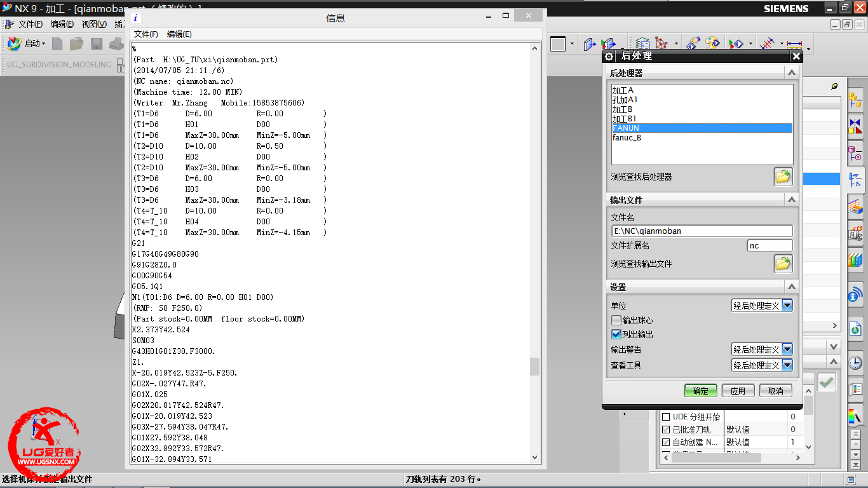Image resolution: width=868 pixels, height=488 pixels.
Task: Click the paint palette toolbar icon
Action: pos(712,43)
